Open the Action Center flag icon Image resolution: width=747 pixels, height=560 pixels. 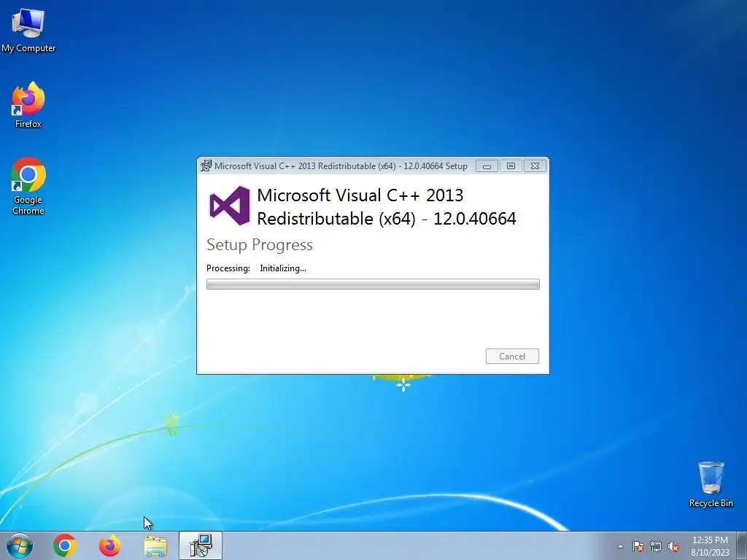638,546
